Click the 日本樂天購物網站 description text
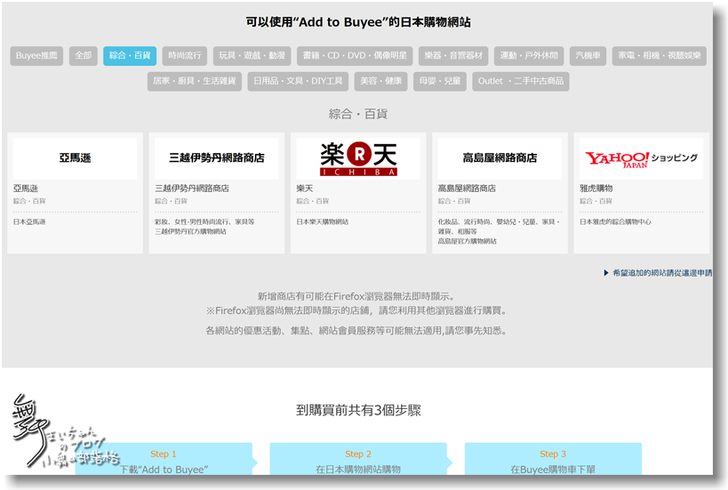 322,222
